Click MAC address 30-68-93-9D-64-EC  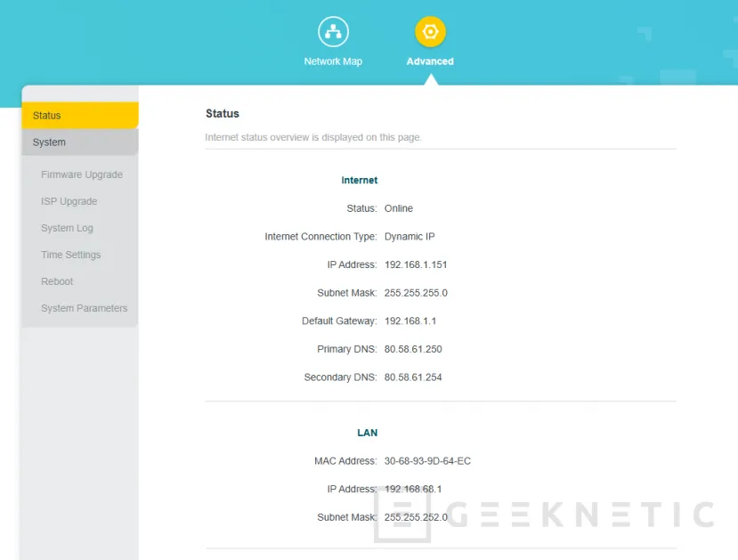coord(427,461)
